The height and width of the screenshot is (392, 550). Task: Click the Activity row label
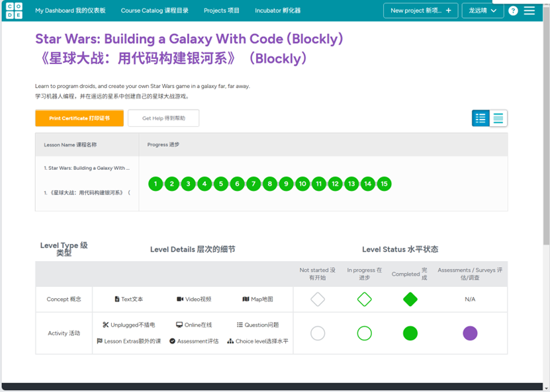coord(64,333)
